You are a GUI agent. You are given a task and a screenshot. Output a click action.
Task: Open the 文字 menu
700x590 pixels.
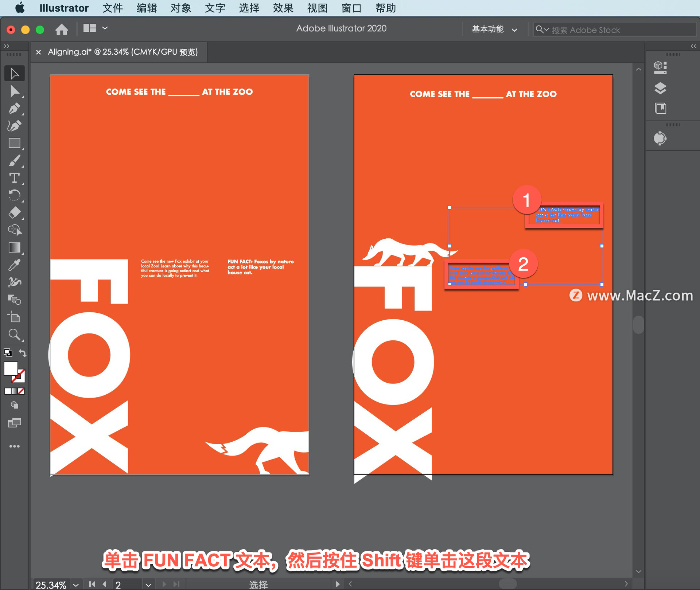pos(215,8)
